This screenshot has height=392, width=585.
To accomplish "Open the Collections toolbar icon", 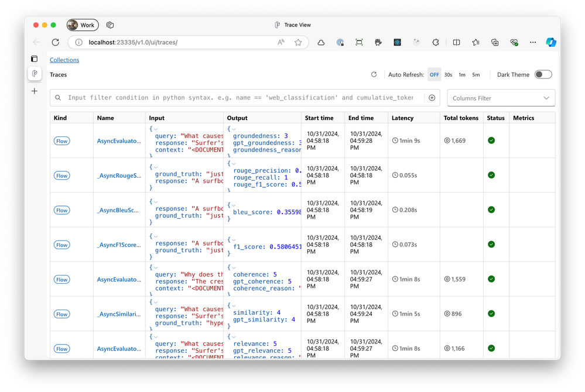I will 495,43.
